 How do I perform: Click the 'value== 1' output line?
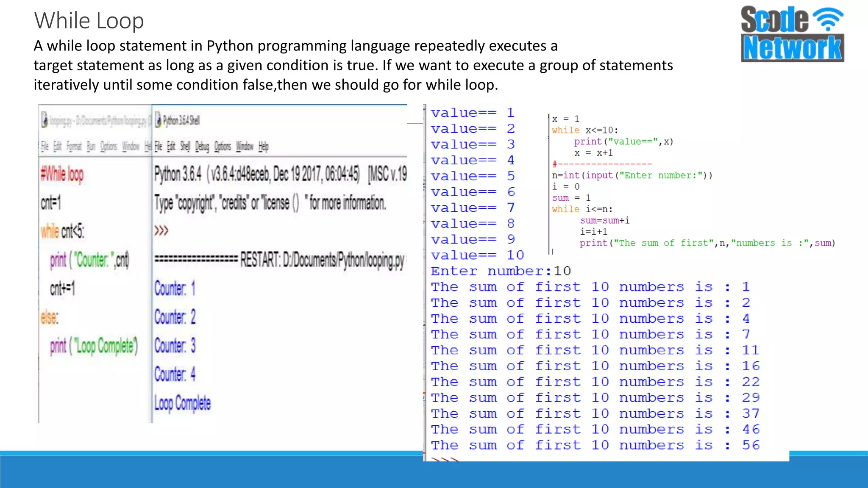point(473,113)
